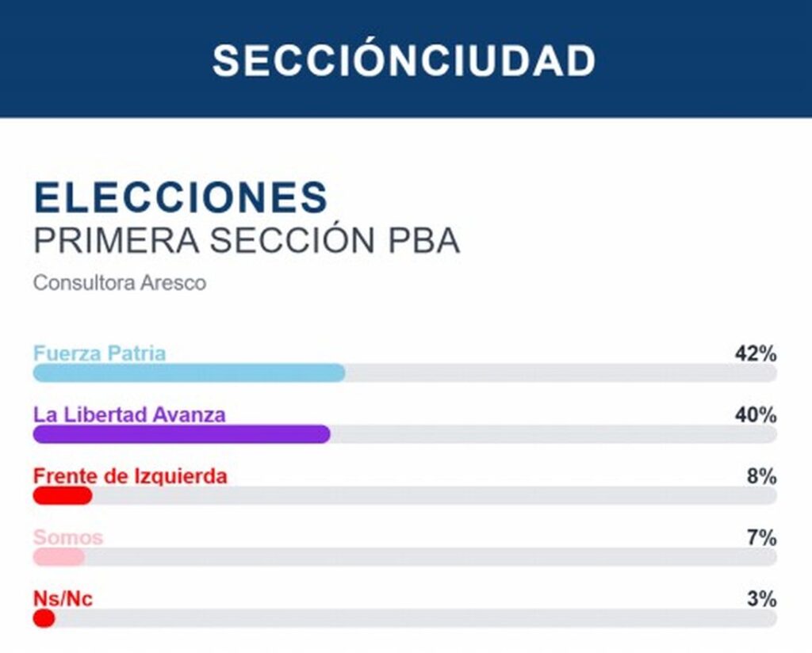Click the red Frente de Izquierda bar
The width and height of the screenshot is (812, 653).
pyautogui.click(x=63, y=496)
